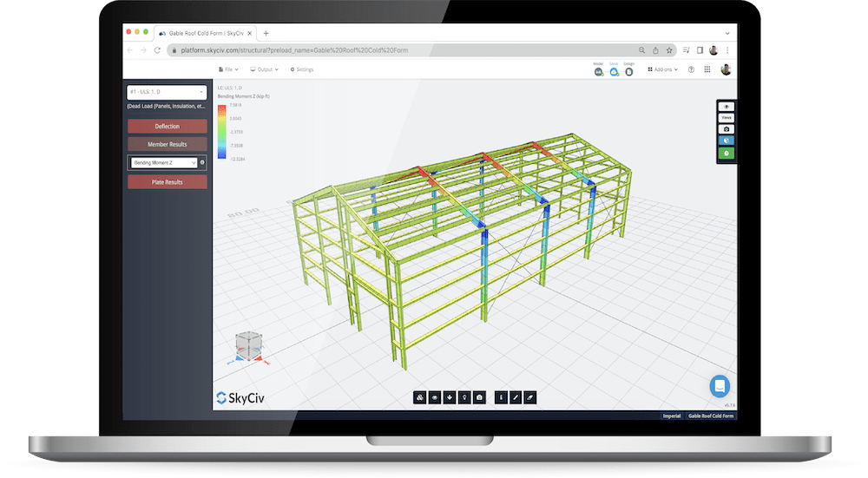Click the info icon beside Bending Moment Z
The height and width of the screenshot is (478, 868).
[x=202, y=162]
